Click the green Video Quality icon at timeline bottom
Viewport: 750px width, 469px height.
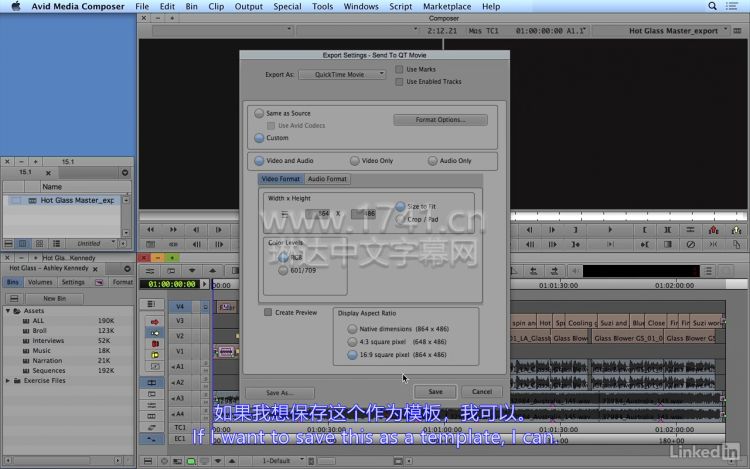191,461
